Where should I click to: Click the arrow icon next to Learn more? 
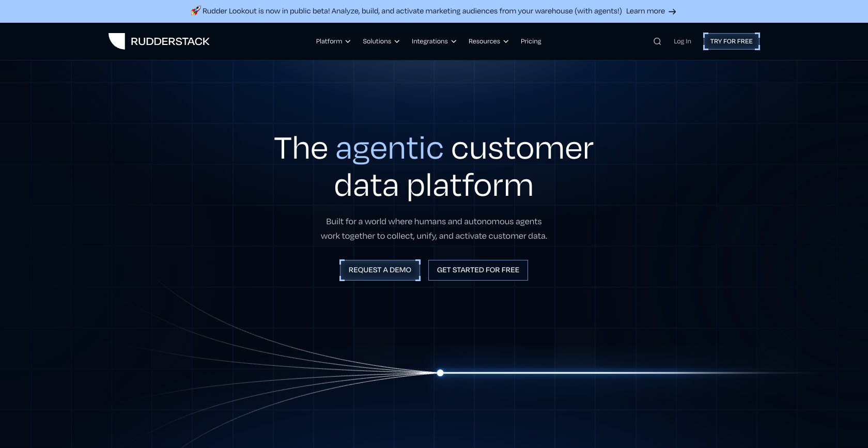672,11
